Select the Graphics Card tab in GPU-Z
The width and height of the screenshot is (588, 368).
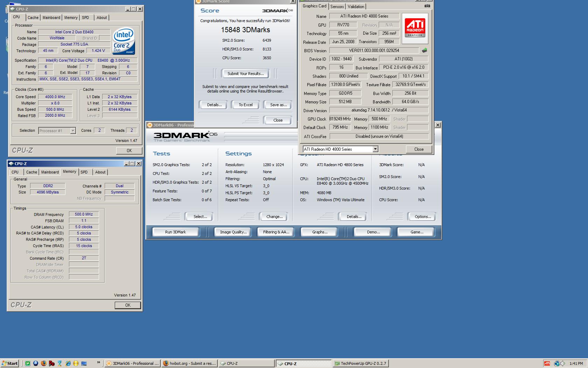pos(314,6)
